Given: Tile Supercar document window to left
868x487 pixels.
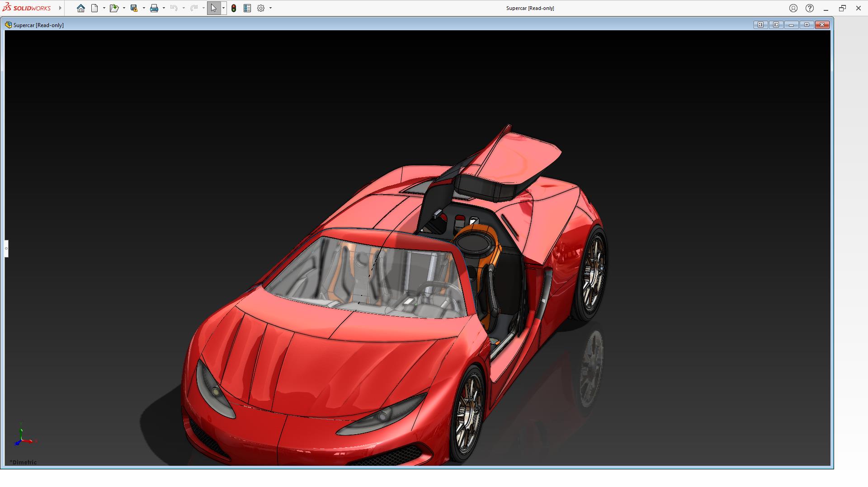Looking at the screenshot, I should point(760,25).
